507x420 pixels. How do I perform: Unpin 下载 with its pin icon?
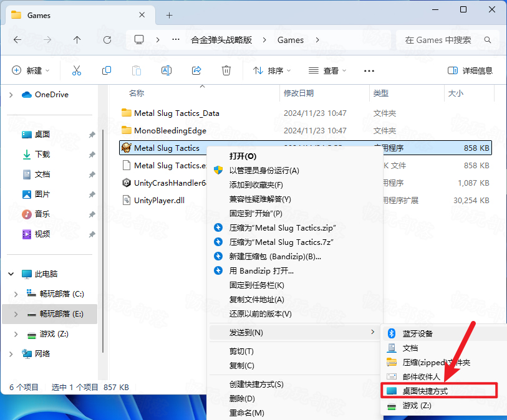[92, 155]
